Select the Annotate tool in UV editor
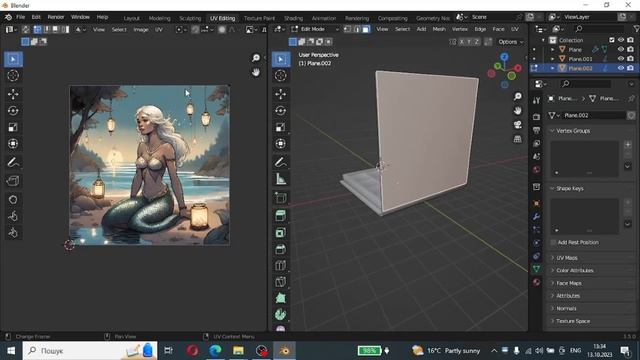Image resolution: width=640 pixels, height=360 pixels. 13,162
